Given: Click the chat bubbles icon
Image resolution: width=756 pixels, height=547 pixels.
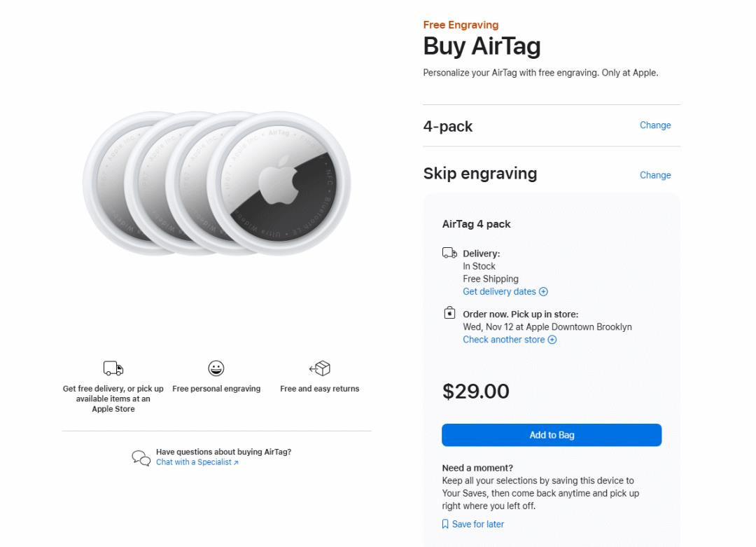Looking at the screenshot, I should [141, 457].
